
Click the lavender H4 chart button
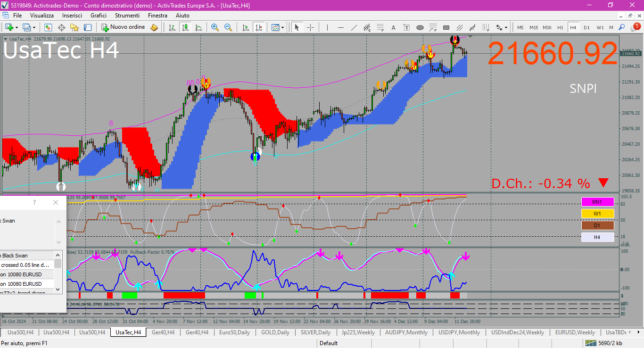(597, 237)
